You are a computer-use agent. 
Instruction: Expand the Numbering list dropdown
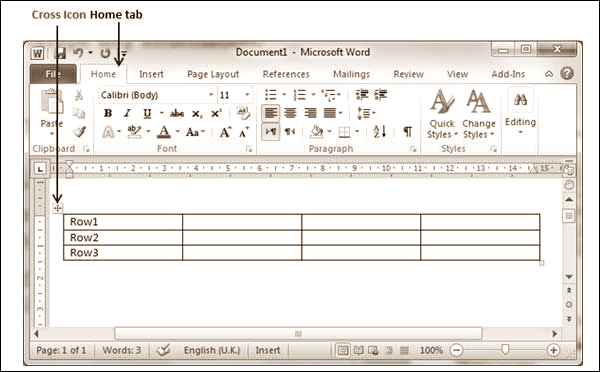pyautogui.click(x=313, y=95)
